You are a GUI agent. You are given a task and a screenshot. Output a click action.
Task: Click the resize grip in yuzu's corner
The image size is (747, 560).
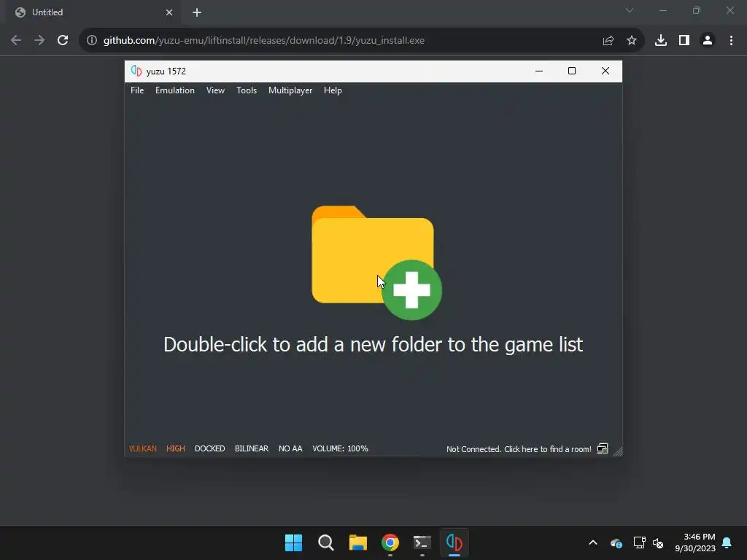618,451
